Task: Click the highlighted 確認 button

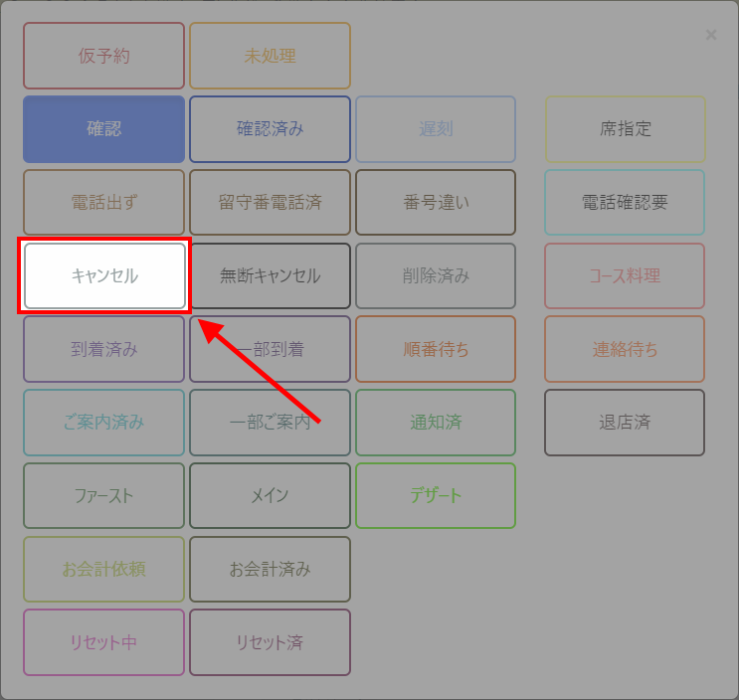Action: click(x=104, y=129)
